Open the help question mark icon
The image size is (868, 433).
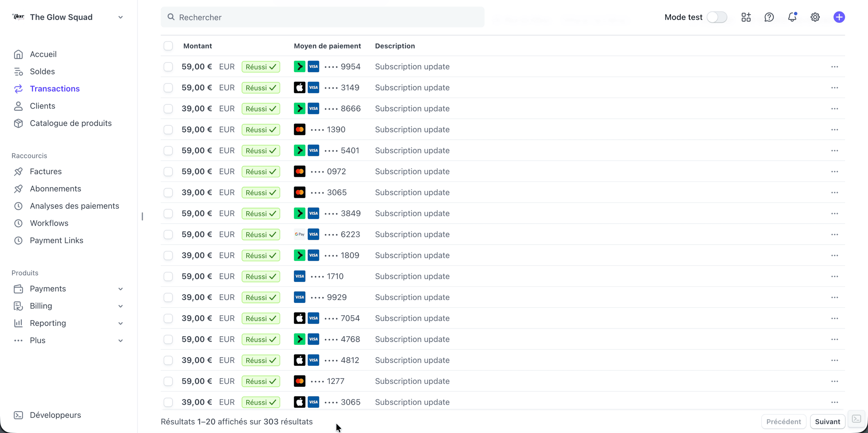click(769, 17)
